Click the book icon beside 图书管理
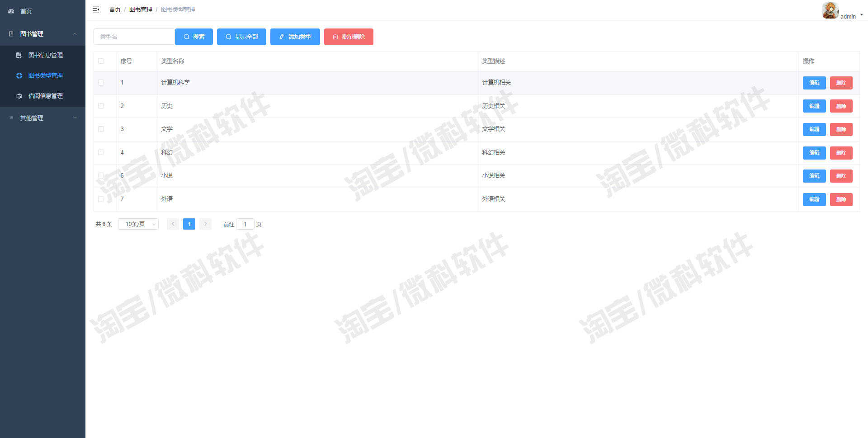Screen dimensions: 868x438 point(11,34)
